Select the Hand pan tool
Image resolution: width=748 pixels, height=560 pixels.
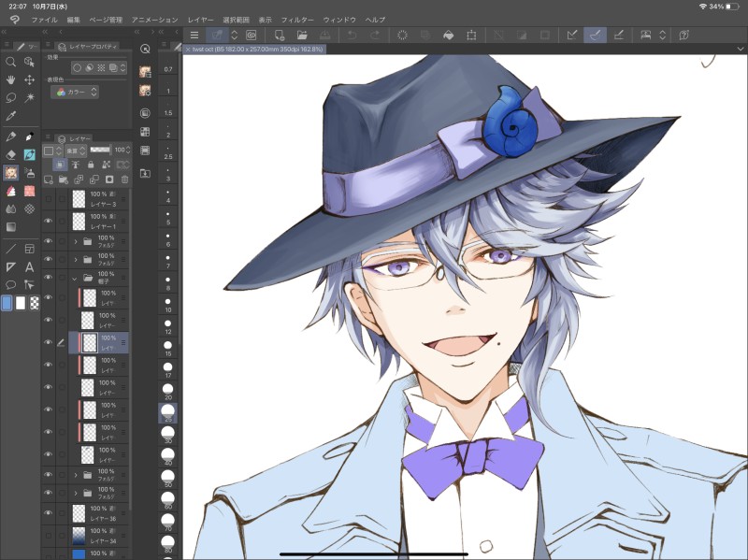click(10, 79)
